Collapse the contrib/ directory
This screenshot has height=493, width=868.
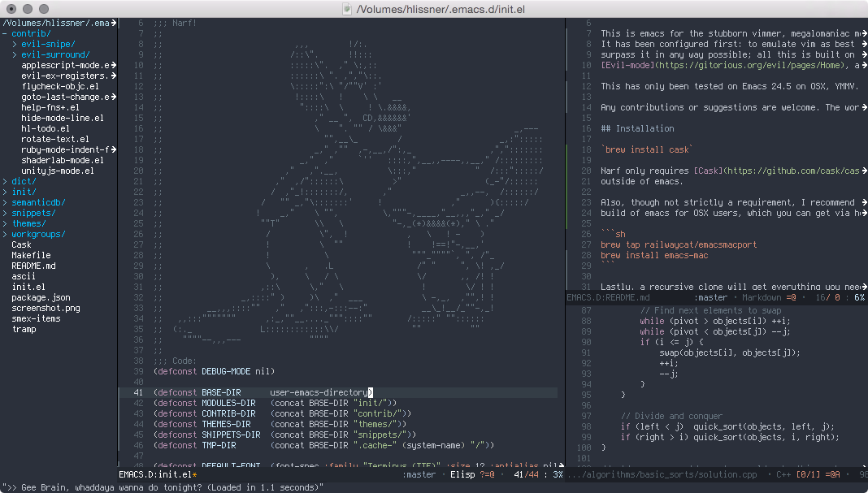(5, 34)
